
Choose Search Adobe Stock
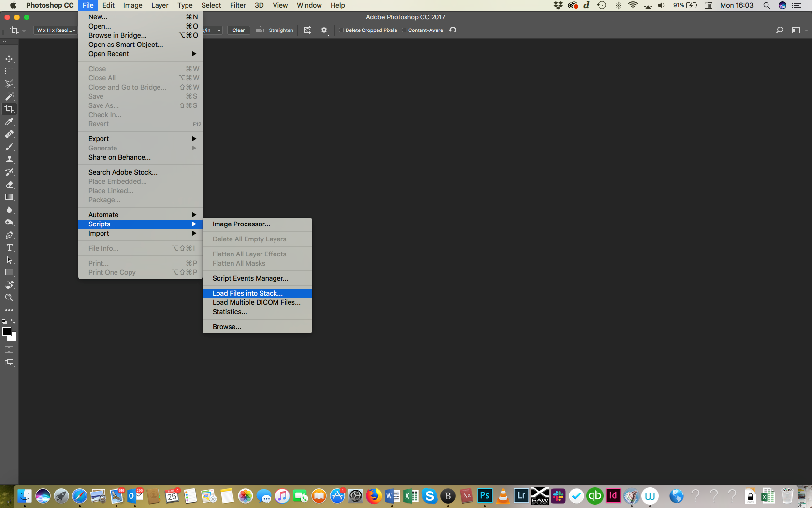tap(140, 172)
